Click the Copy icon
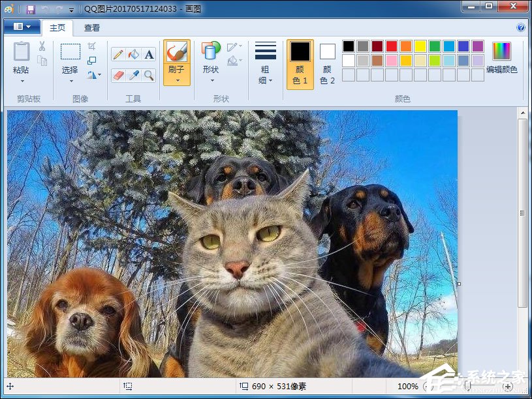The image size is (532, 399). pyautogui.click(x=42, y=61)
